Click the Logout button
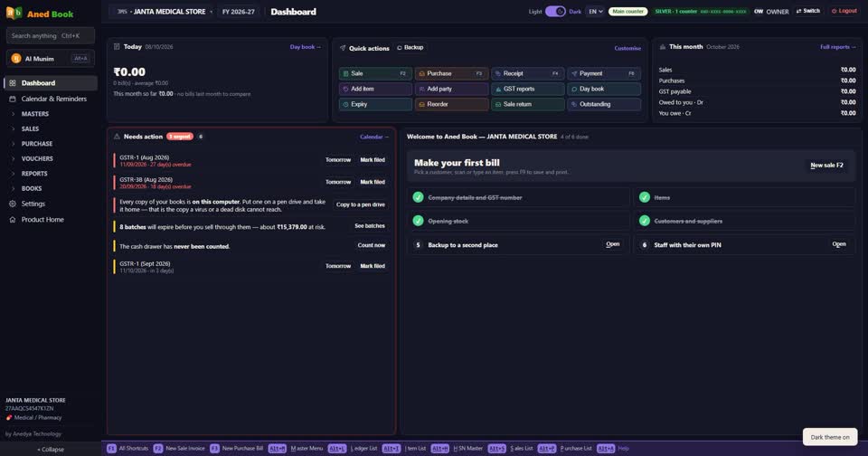The image size is (868, 456). 844,11
